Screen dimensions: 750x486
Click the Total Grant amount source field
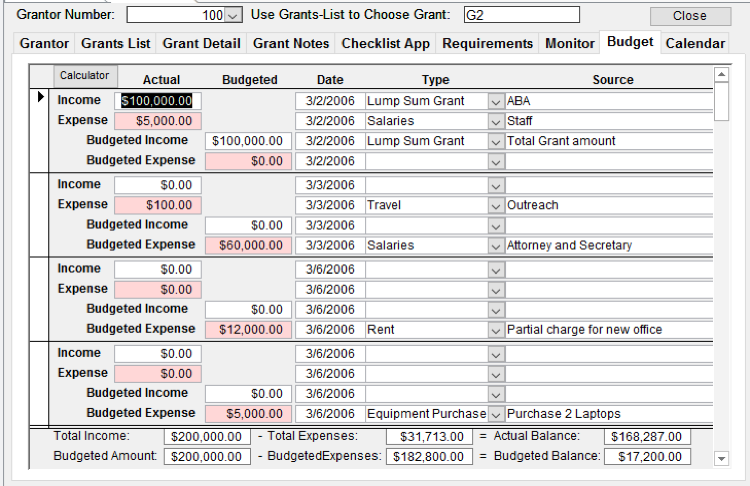coord(609,142)
